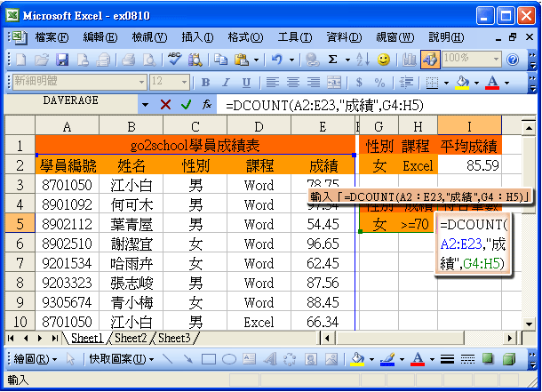Toggle the Select Objects pointer

pyautogui.click(x=72, y=359)
